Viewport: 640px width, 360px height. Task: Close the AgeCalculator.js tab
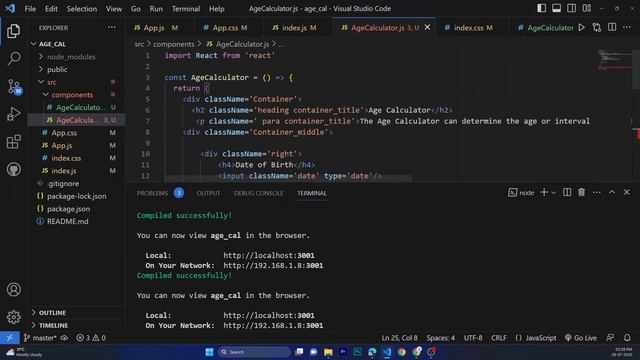pyautogui.click(x=427, y=27)
